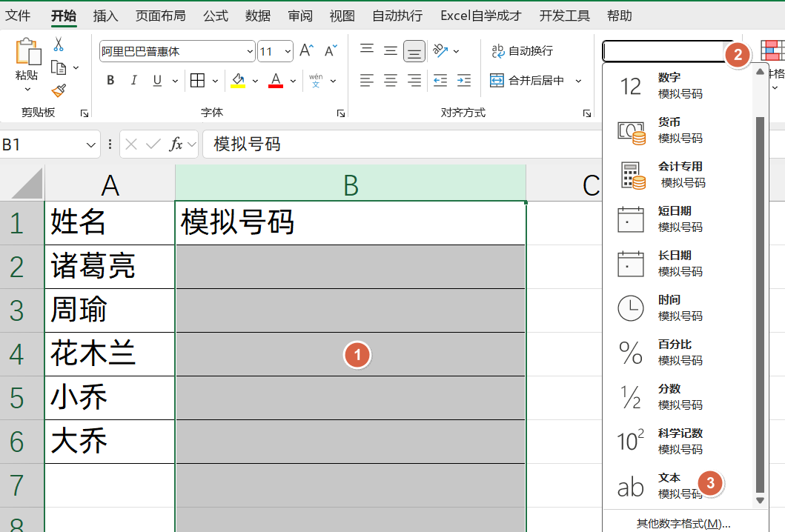
Task: Open 对齐方式 group dialog launcher
Action: tap(587, 113)
